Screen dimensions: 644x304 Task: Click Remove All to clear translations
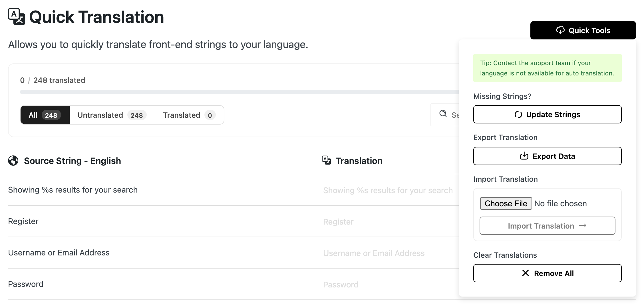tap(547, 273)
